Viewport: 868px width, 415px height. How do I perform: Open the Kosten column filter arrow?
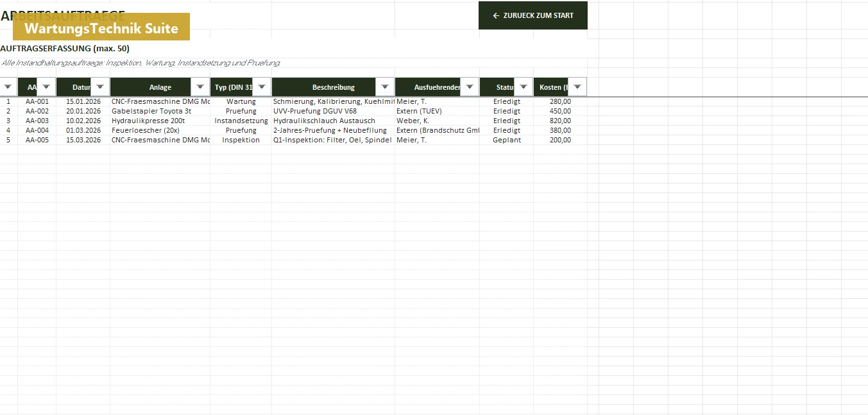pyautogui.click(x=577, y=87)
